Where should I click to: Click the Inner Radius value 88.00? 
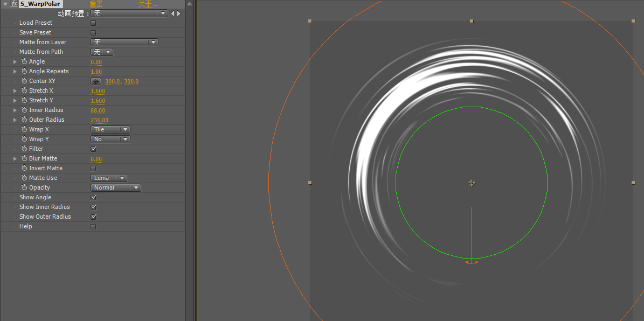(x=98, y=110)
